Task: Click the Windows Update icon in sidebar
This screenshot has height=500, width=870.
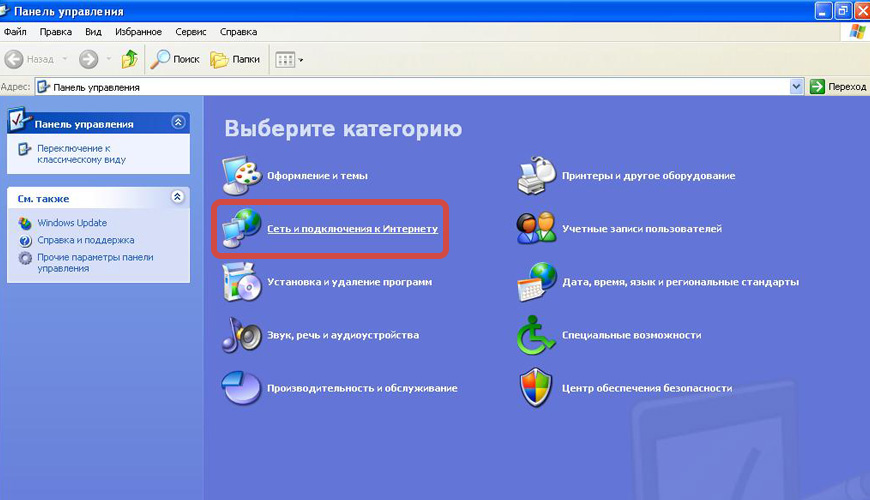Action: pyautogui.click(x=25, y=223)
